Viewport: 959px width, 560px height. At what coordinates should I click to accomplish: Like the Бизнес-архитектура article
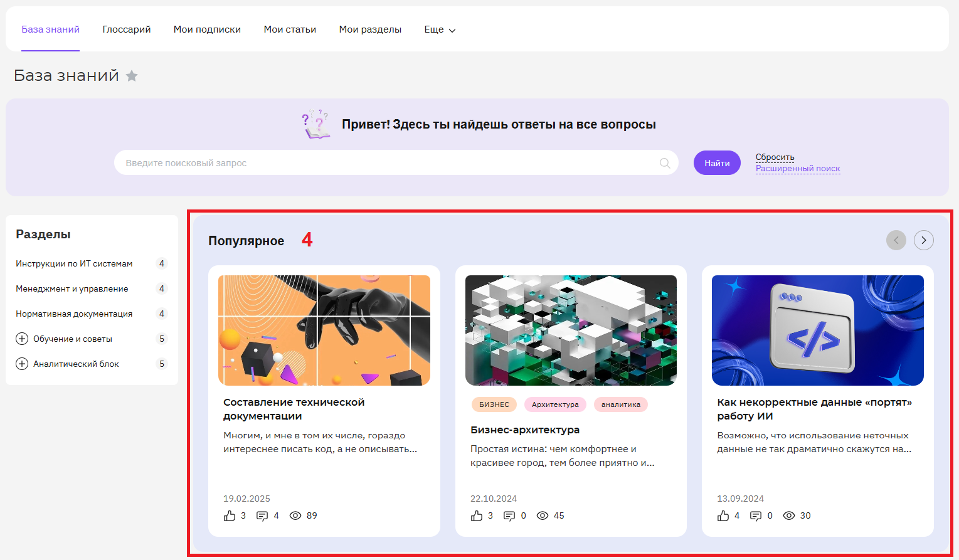pos(477,515)
